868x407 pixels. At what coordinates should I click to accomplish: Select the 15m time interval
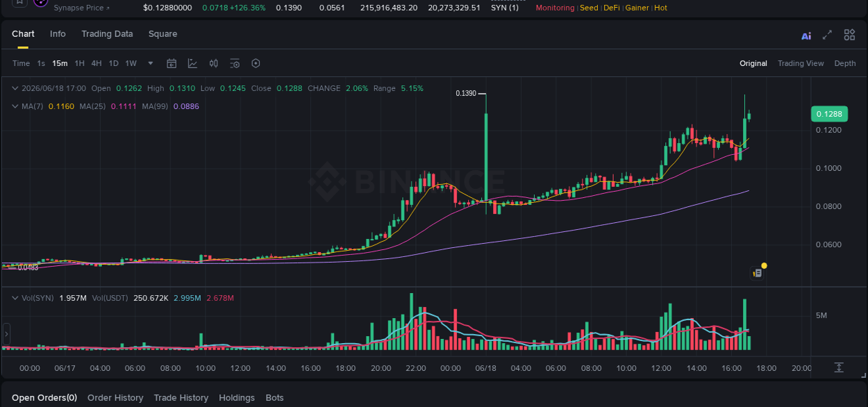[60, 63]
